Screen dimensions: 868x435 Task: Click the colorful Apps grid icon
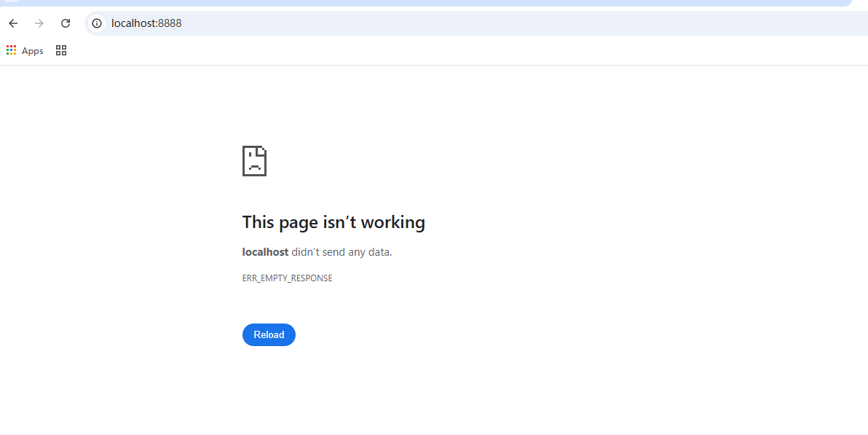pyautogui.click(x=11, y=50)
